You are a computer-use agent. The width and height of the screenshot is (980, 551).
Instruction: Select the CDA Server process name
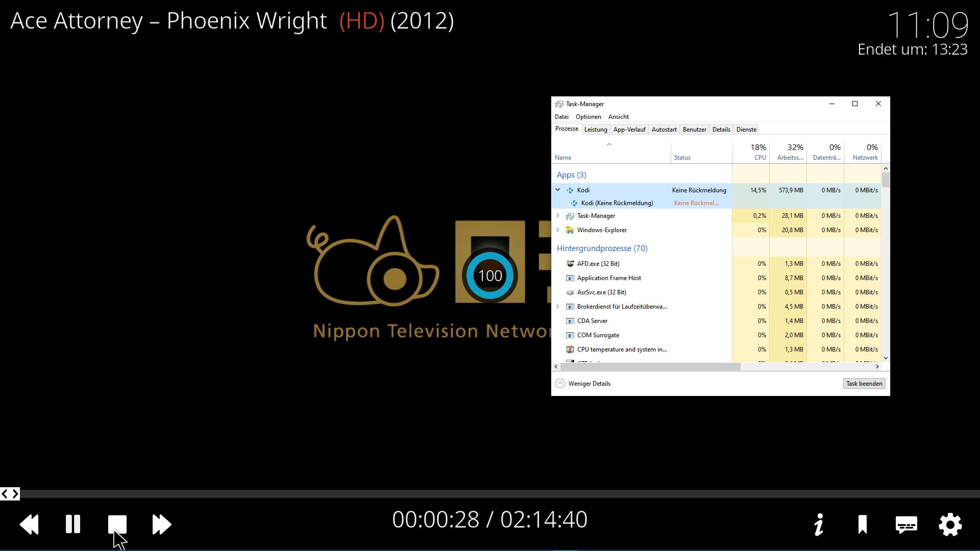pyautogui.click(x=592, y=321)
